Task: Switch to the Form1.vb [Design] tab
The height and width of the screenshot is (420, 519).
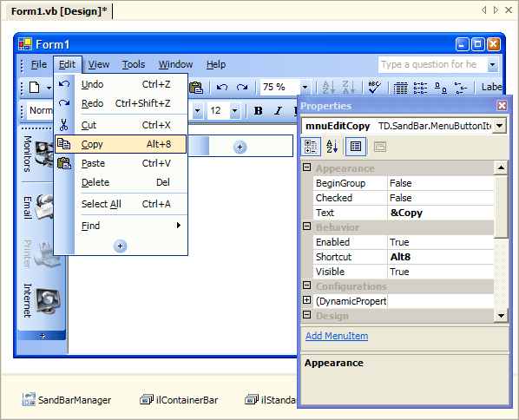Action: point(59,11)
